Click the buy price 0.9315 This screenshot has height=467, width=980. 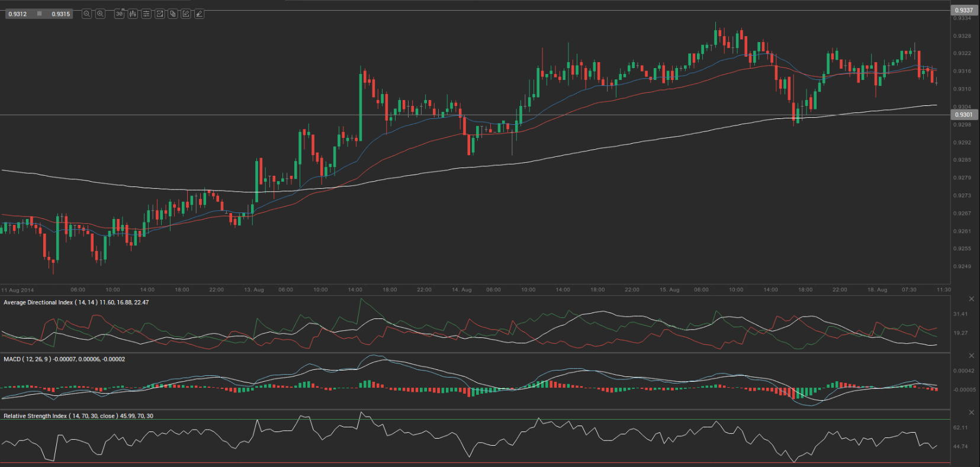(x=60, y=14)
